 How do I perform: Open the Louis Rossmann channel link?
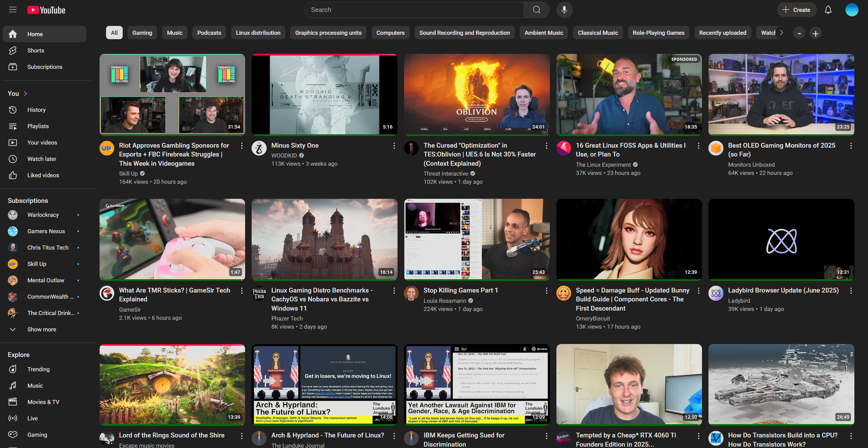(445, 301)
